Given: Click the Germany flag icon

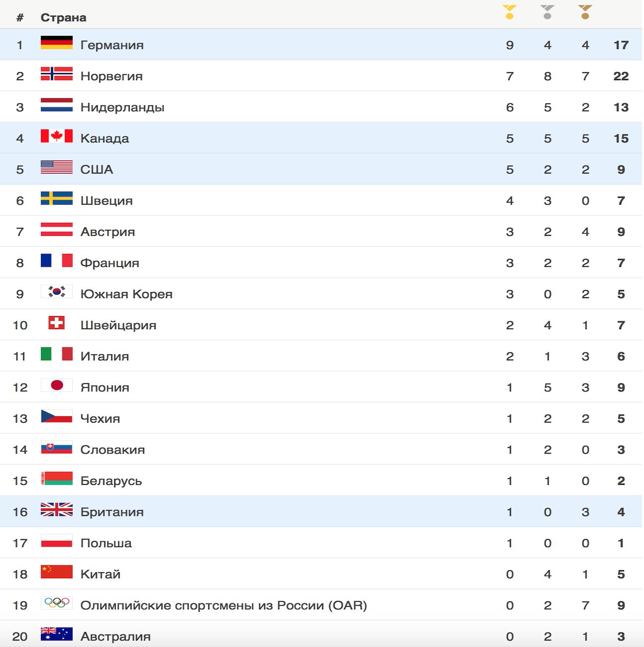Looking at the screenshot, I should click(x=57, y=42).
